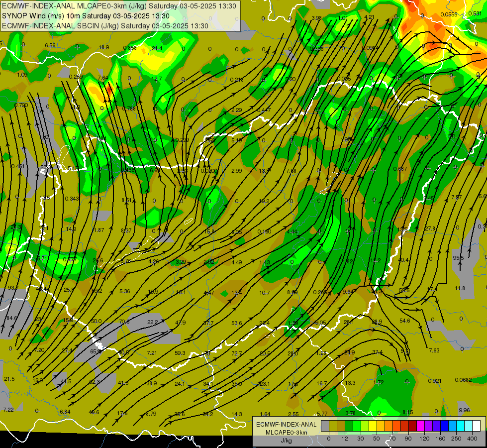This screenshot has width=487, height=448.
Task: Click the map value 93.7
Action: tap(13, 288)
